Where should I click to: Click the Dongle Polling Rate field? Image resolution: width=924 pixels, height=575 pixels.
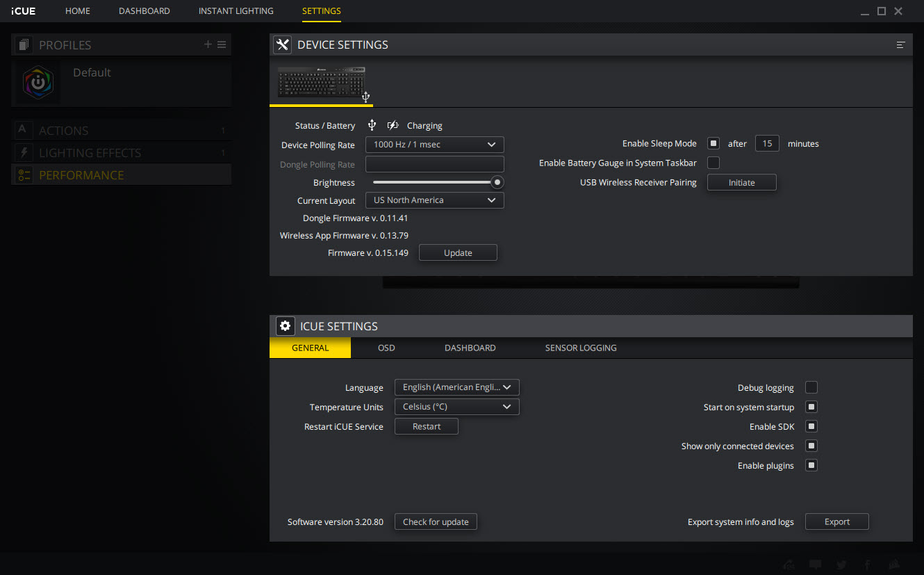coord(435,164)
